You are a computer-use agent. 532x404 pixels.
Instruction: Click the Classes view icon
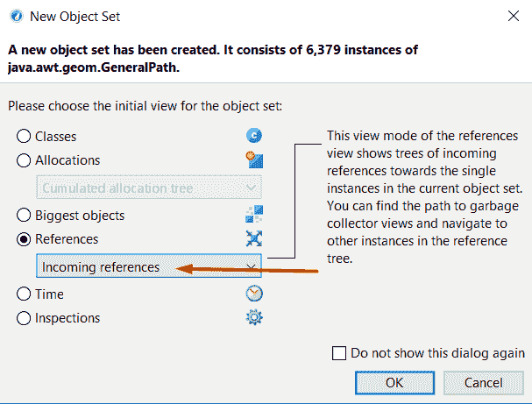[x=254, y=136]
